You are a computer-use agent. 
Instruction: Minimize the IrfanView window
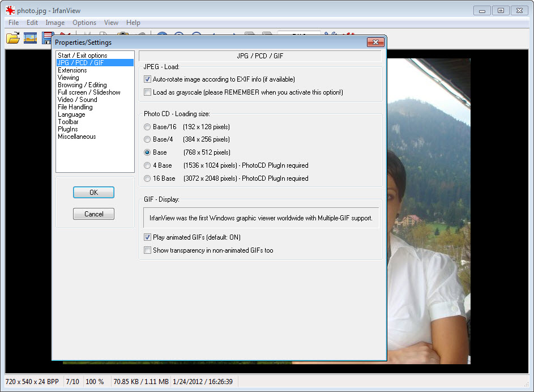(482, 11)
